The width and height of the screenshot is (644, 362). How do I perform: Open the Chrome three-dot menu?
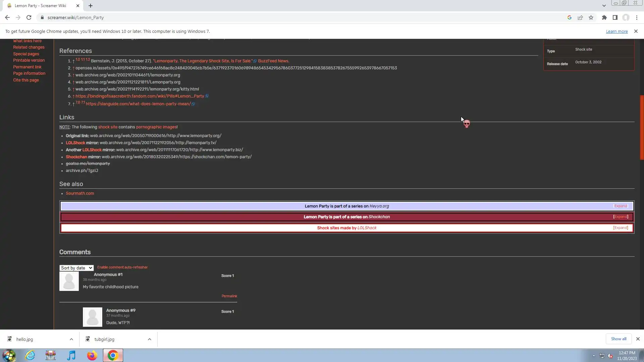coord(637,17)
